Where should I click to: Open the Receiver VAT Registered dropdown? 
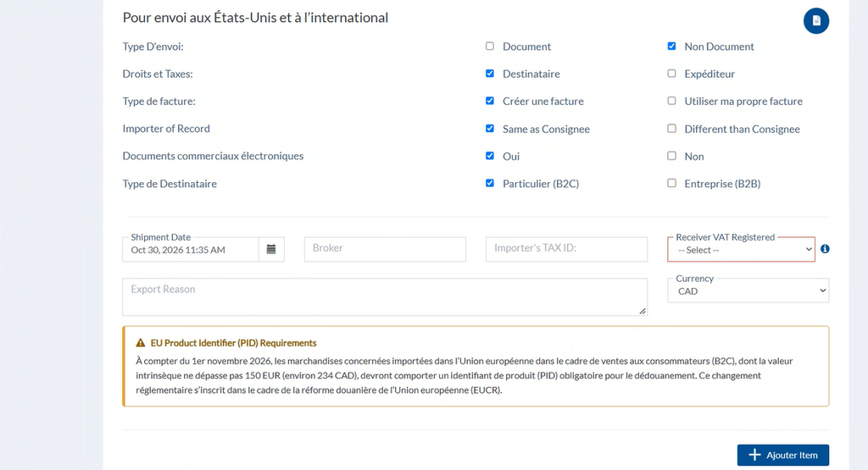click(741, 249)
